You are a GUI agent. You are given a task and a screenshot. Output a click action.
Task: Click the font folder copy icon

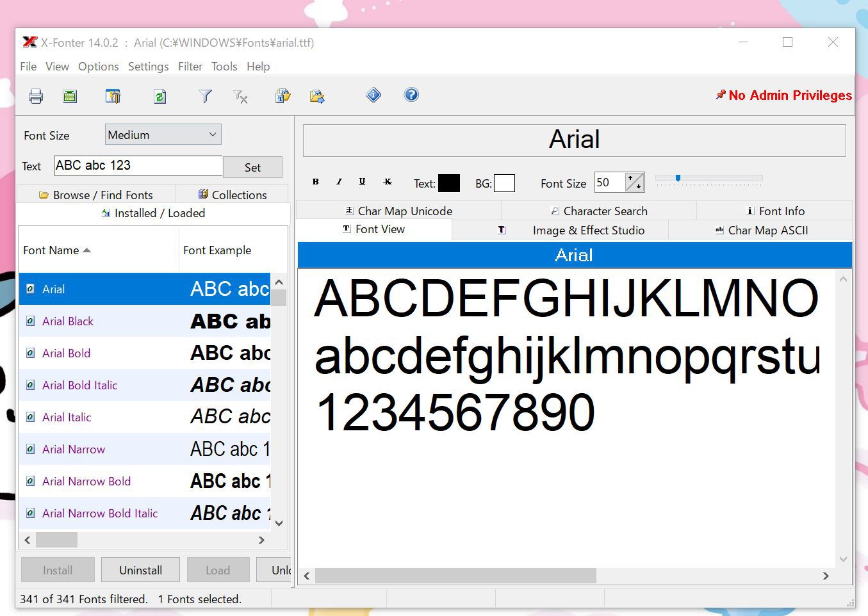283,96
